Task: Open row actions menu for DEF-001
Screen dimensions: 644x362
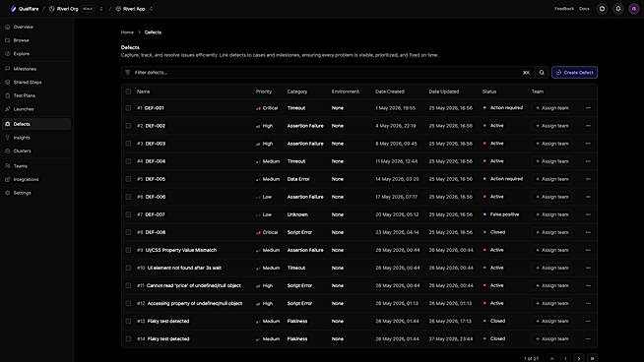Action: click(588, 108)
